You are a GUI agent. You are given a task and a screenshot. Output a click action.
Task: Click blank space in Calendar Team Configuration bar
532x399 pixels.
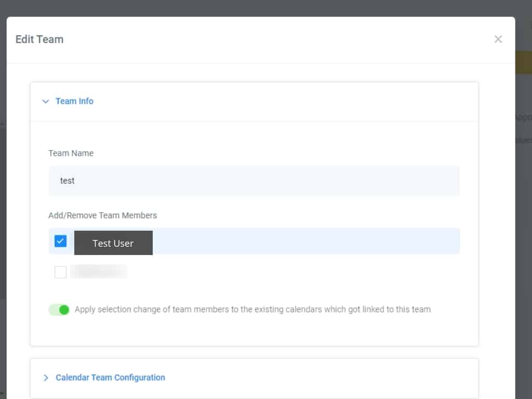click(312, 378)
